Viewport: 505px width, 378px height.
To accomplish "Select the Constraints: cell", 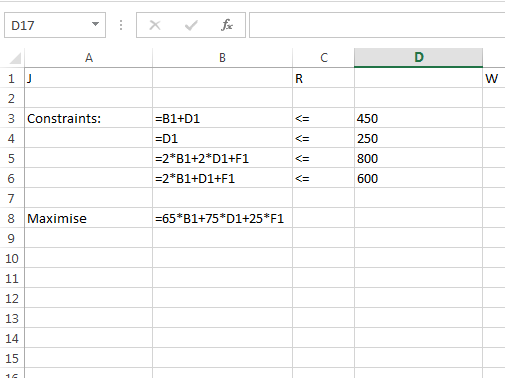I will pyautogui.click(x=89, y=118).
